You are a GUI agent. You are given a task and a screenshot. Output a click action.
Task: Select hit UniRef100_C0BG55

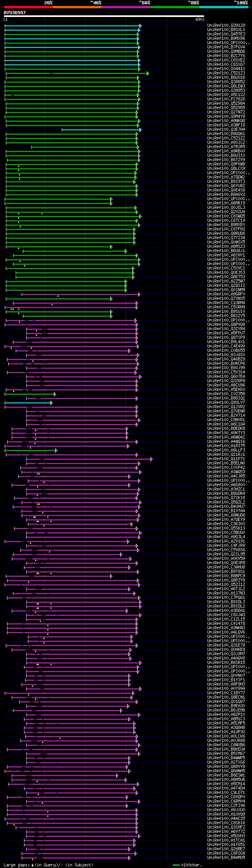coord(226,351)
